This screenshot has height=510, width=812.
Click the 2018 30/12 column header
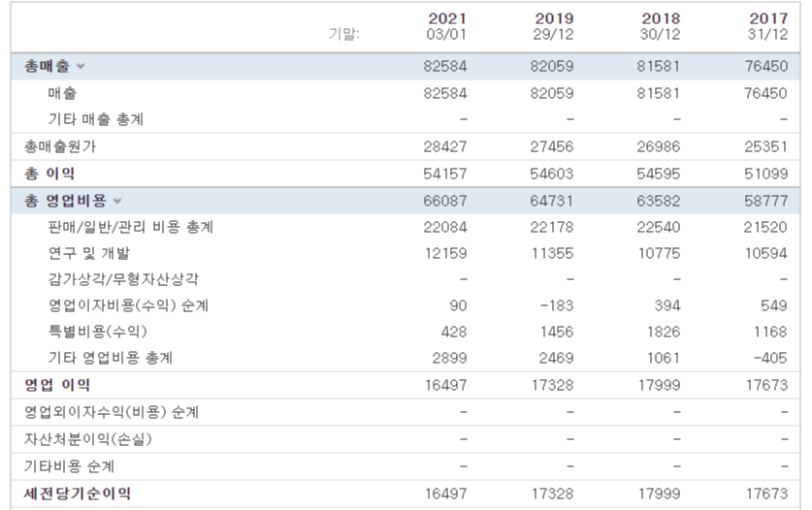tap(661, 26)
